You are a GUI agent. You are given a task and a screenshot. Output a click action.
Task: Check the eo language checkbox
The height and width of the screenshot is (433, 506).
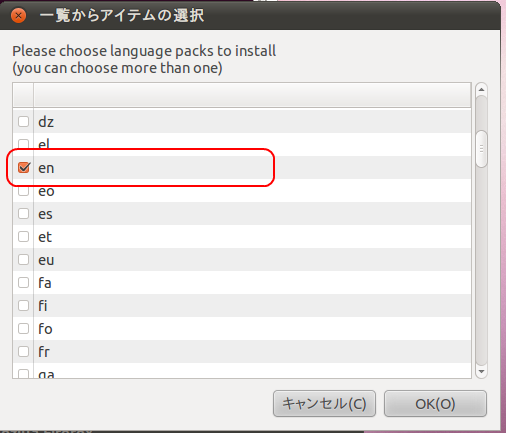click(23, 191)
